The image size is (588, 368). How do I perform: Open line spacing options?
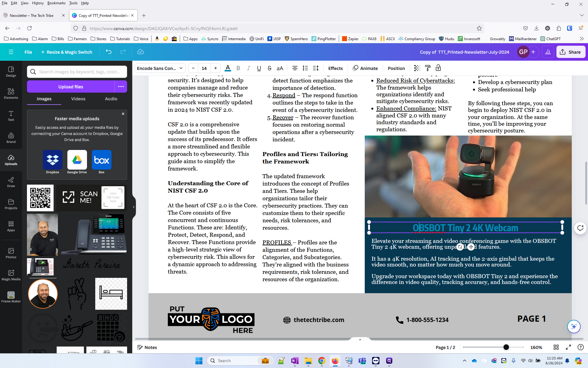tap(316, 68)
